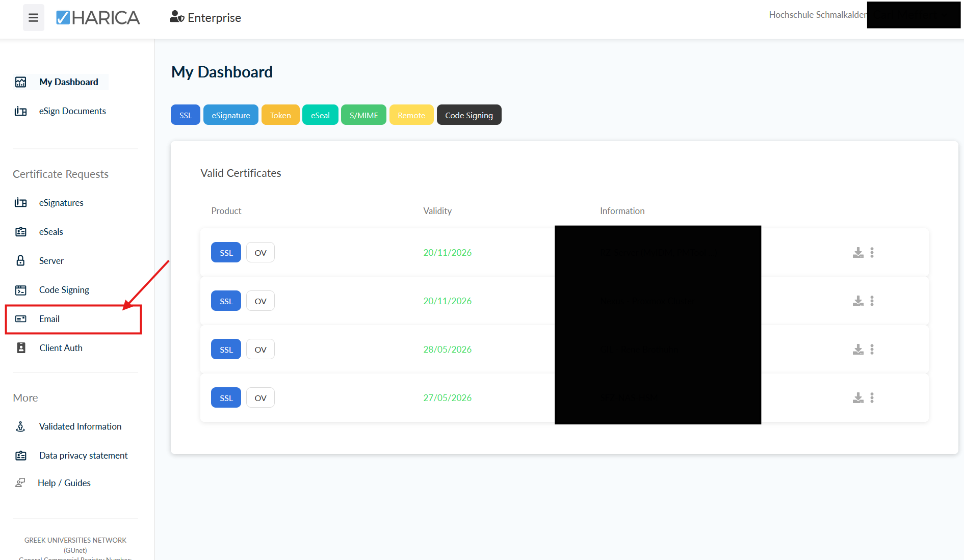964x560 pixels.
Task: Open kebab menu for second certificate row
Action: click(872, 301)
